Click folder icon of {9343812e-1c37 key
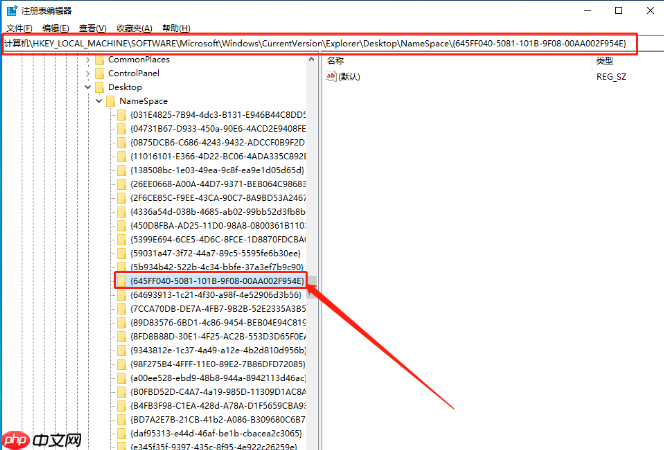Image resolution: width=664 pixels, height=450 pixels. [122, 351]
